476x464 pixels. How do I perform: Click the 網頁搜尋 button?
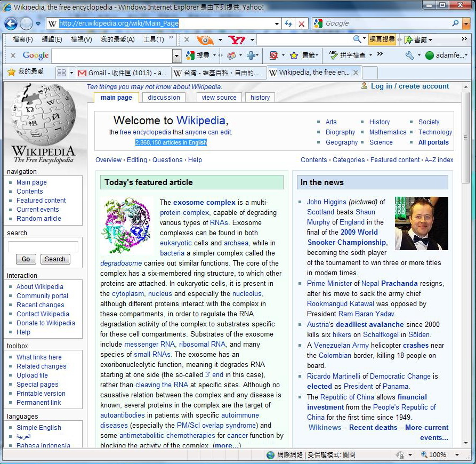(382, 39)
